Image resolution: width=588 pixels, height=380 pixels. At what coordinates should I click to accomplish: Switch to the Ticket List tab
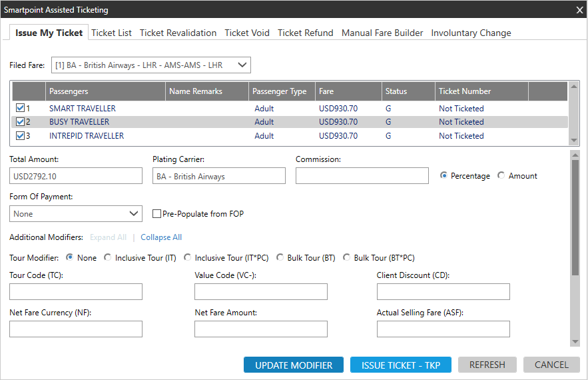pos(111,33)
